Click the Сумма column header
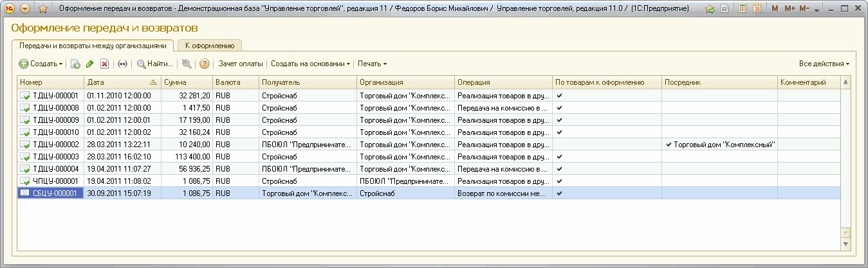Screen dimensions: 868x268 click(x=187, y=82)
